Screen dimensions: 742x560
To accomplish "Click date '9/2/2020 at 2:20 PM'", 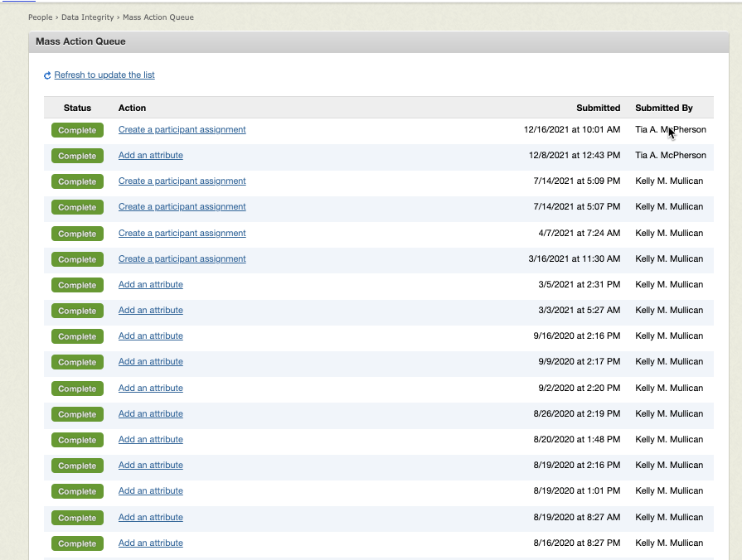I will point(580,388).
